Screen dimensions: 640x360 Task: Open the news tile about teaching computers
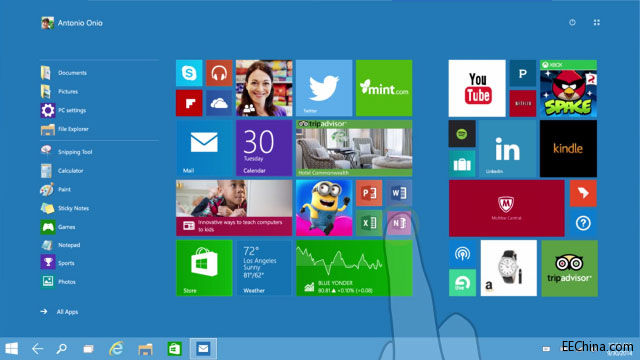234,208
